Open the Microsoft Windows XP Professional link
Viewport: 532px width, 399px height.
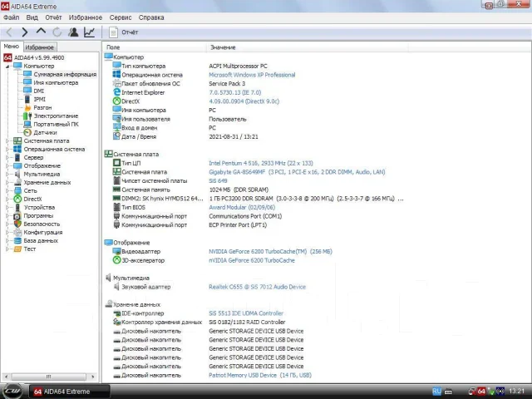click(252, 75)
